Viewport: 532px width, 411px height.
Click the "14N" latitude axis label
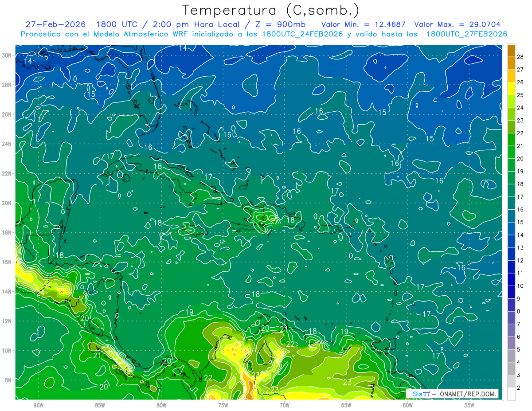(7, 292)
